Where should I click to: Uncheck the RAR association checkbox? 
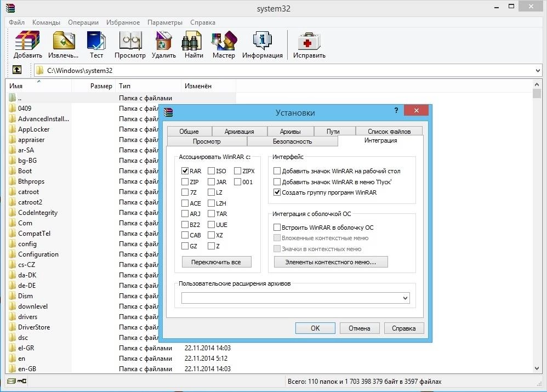185,171
